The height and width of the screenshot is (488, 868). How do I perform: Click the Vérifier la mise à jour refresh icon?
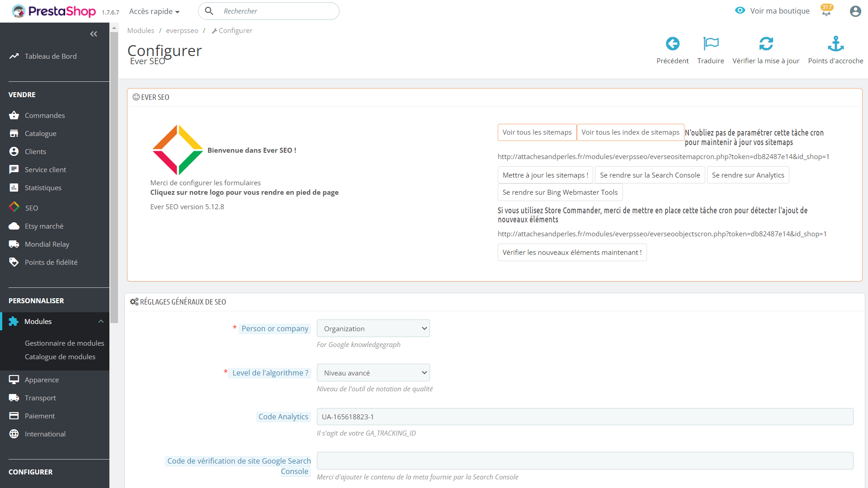pyautogui.click(x=765, y=44)
